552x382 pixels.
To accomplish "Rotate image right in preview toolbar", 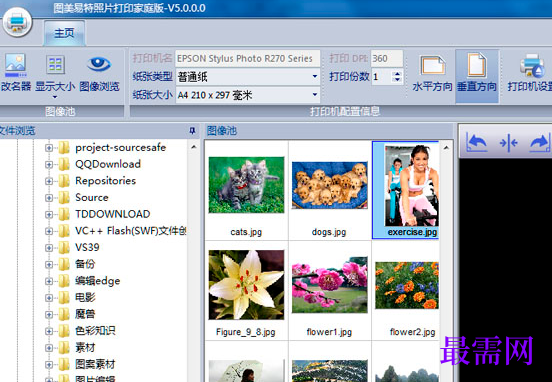I will point(539,143).
